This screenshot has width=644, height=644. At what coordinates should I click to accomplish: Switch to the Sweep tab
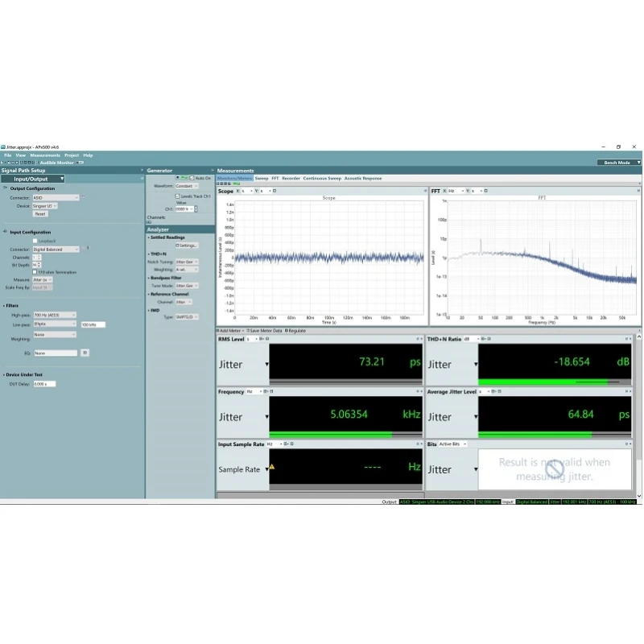pyautogui.click(x=260, y=178)
